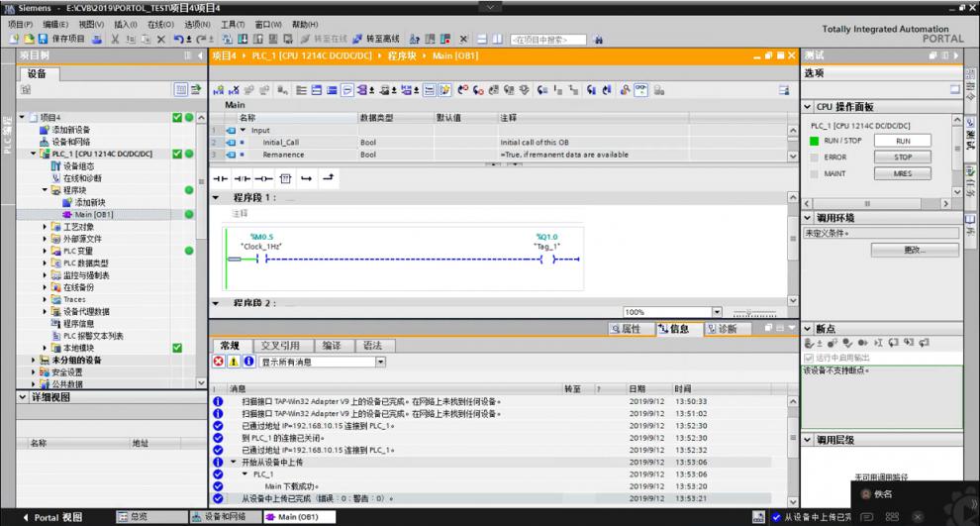
Task: Click the upload from device icon
Action: 257,39
